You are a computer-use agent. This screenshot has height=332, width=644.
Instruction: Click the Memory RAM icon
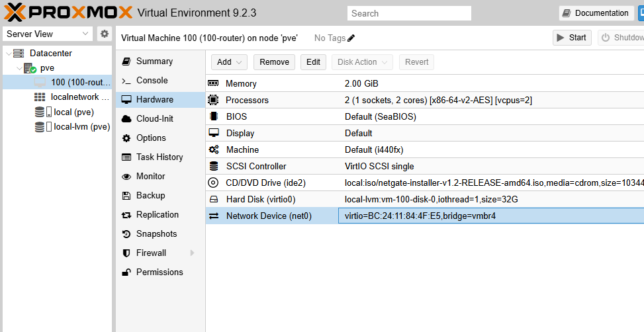coord(213,83)
